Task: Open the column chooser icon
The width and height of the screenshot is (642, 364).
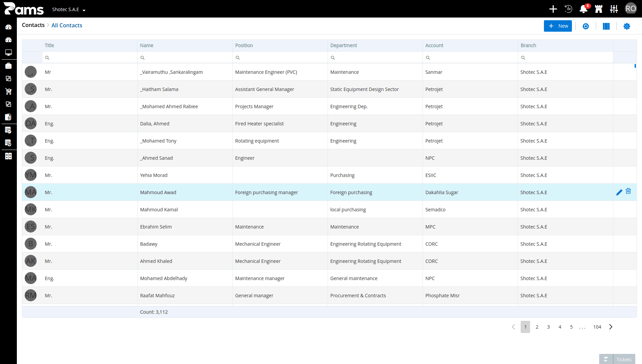Action: 606,26
